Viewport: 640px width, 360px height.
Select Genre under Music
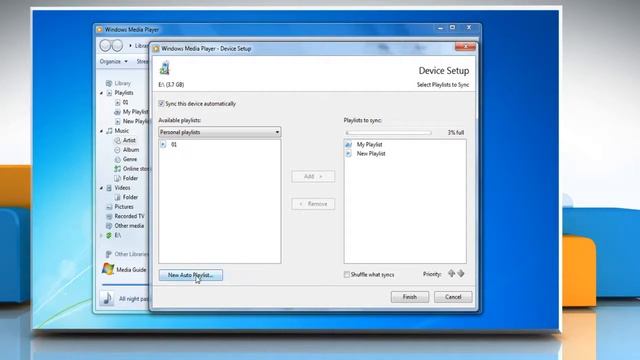[130, 159]
